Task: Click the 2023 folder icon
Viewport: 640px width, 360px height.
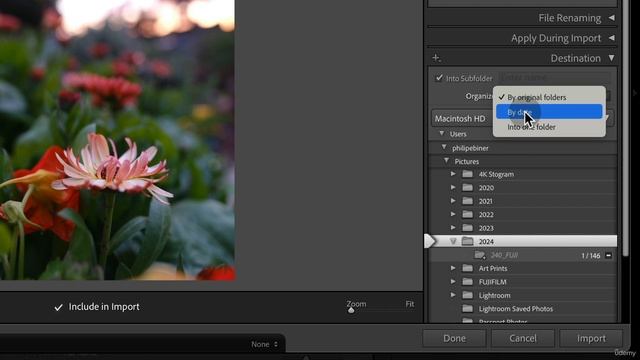Action: click(x=467, y=228)
